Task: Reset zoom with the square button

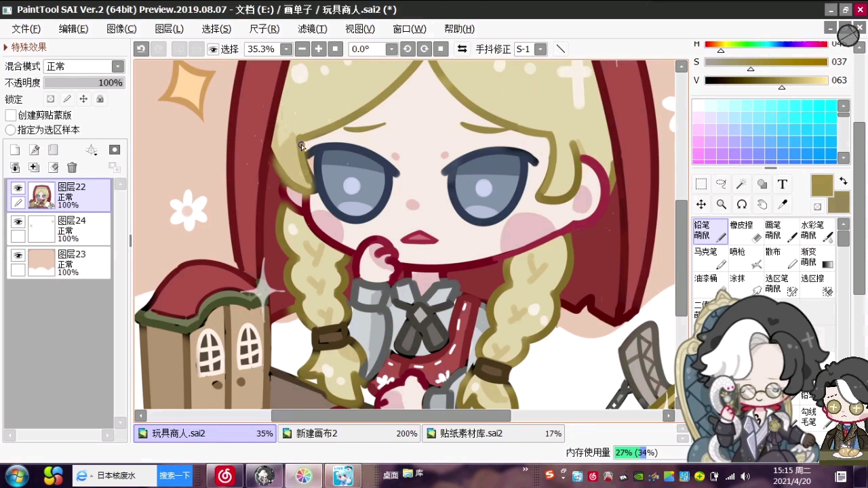Action: click(x=335, y=49)
